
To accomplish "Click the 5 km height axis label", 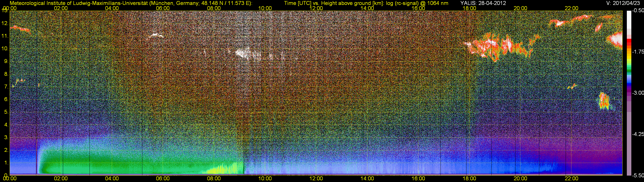I will (6, 112).
